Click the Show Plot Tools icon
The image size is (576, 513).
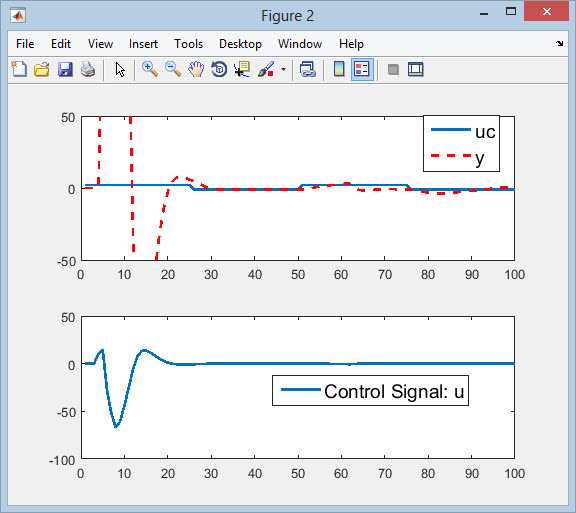tap(415, 69)
